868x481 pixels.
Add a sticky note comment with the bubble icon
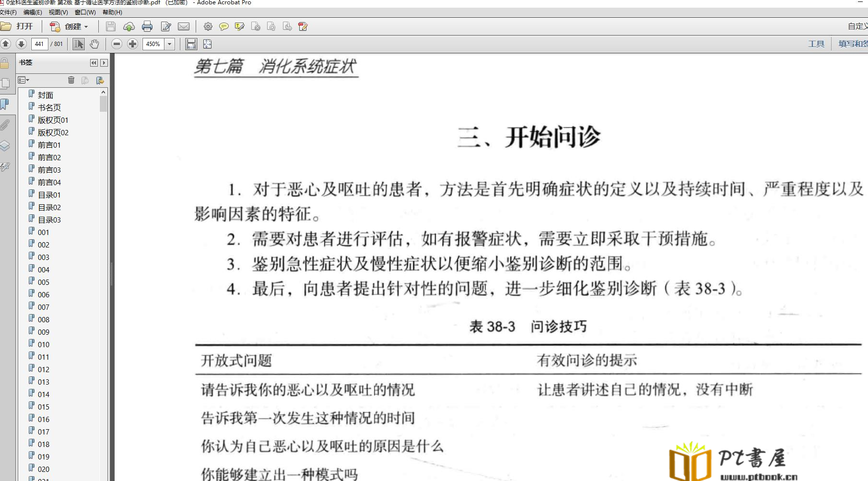223,26
